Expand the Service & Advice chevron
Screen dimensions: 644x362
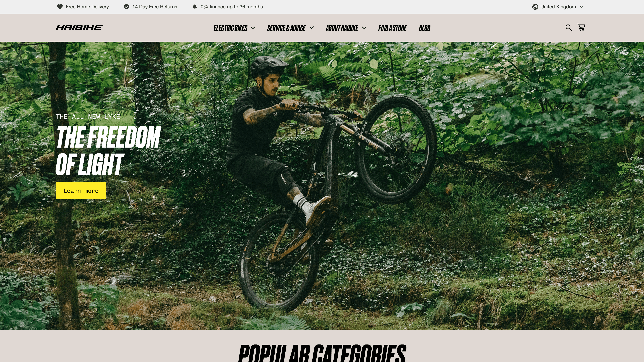(311, 28)
